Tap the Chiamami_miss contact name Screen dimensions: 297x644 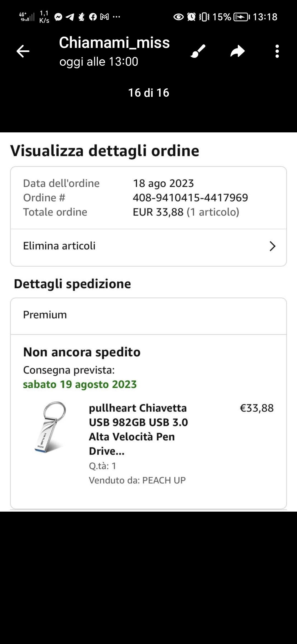point(114,43)
